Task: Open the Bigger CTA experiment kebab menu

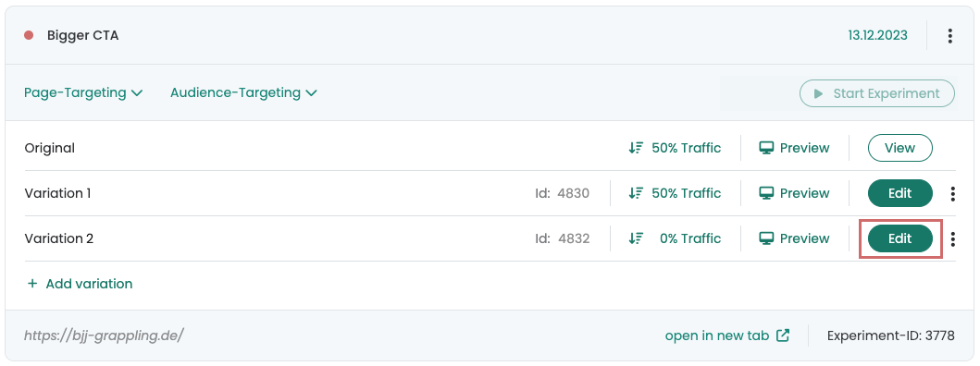Action: tap(949, 36)
